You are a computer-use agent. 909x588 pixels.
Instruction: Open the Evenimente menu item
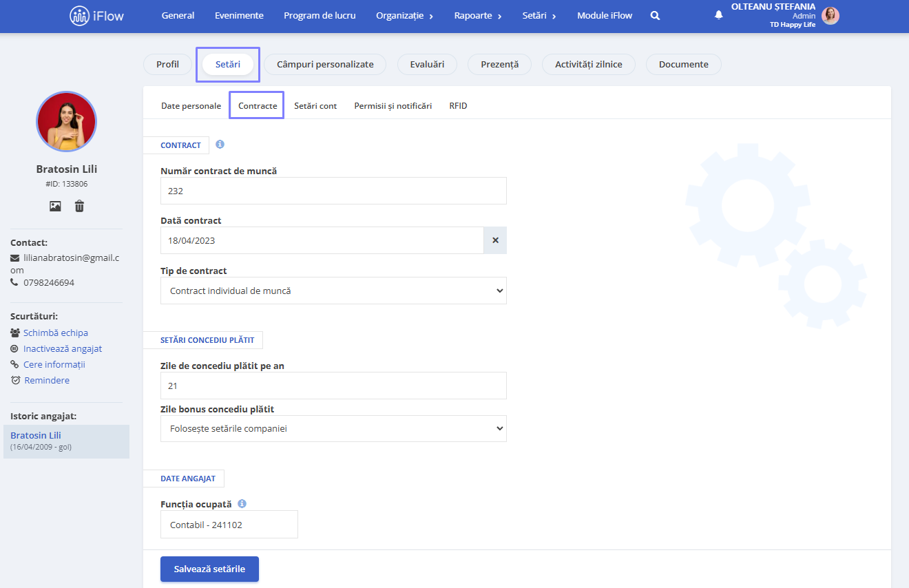(239, 15)
